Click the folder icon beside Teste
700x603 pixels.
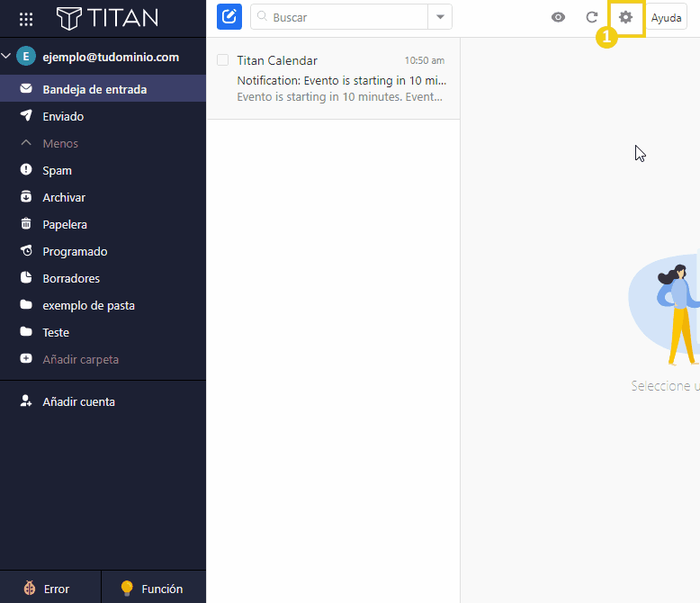click(26, 331)
